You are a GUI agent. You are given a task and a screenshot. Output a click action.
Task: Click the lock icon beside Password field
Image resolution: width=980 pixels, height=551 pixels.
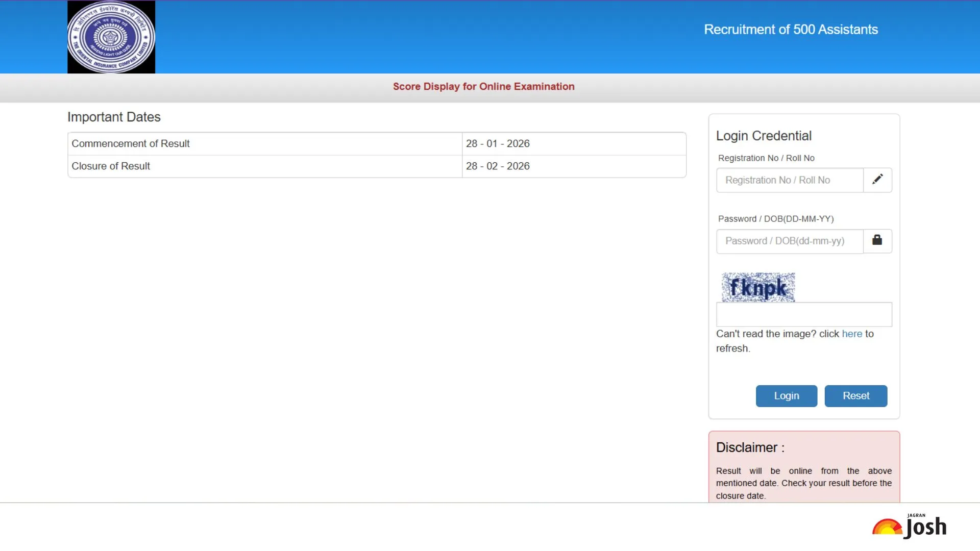click(877, 240)
